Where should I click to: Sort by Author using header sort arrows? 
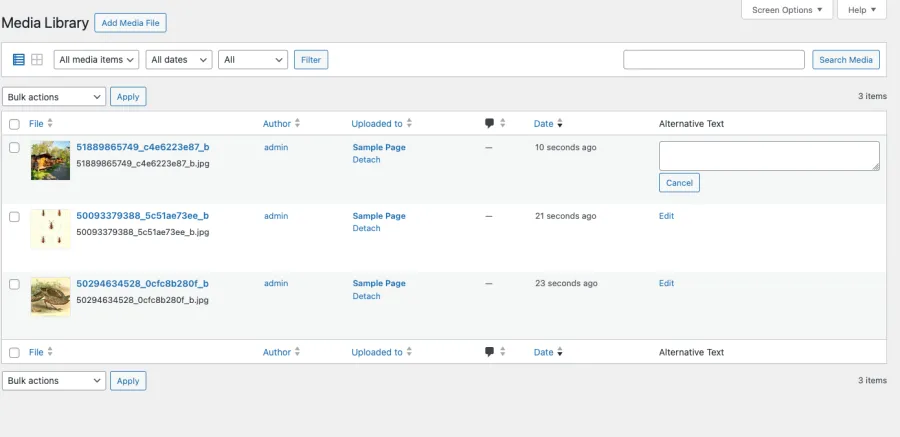click(x=297, y=123)
